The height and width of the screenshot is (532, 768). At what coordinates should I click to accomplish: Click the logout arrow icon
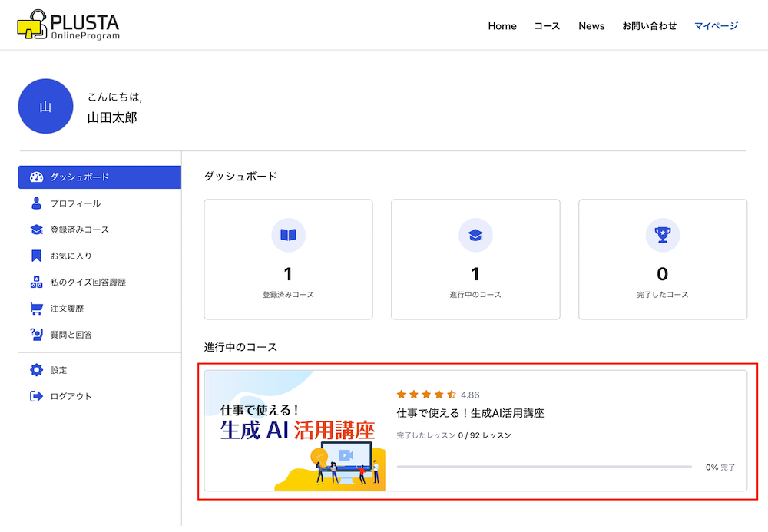coord(36,396)
